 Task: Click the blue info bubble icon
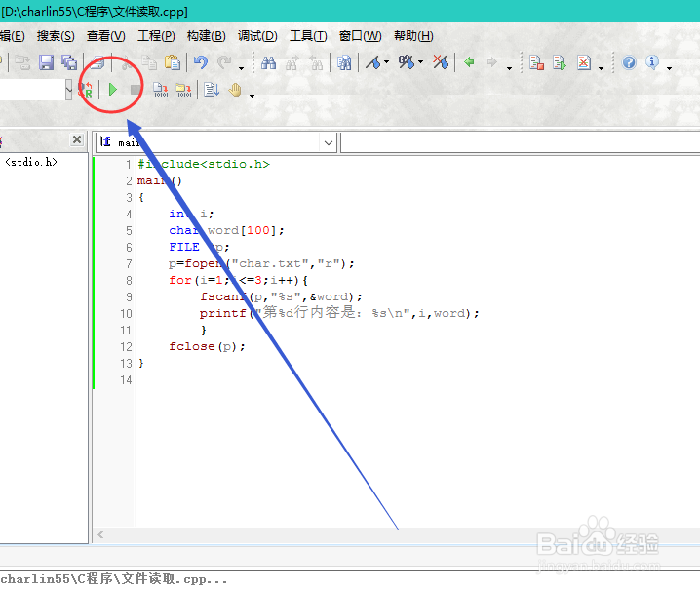coord(652,62)
